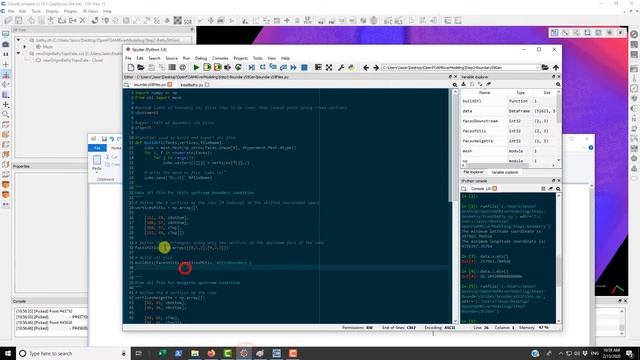Open the notification center icon on taskbar
640x360 pixels.
630,353
